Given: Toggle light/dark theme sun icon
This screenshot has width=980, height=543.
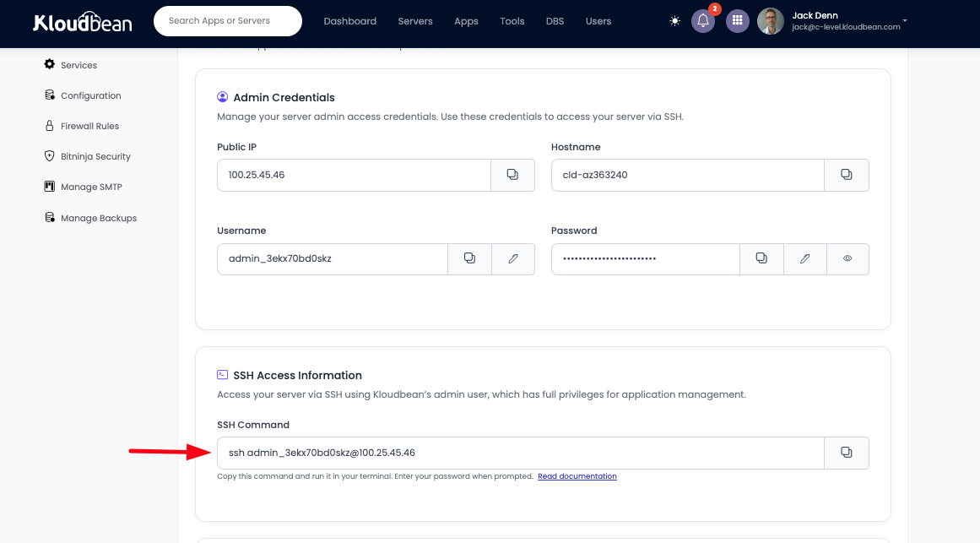Looking at the screenshot, I should click(x=674, y=21).
